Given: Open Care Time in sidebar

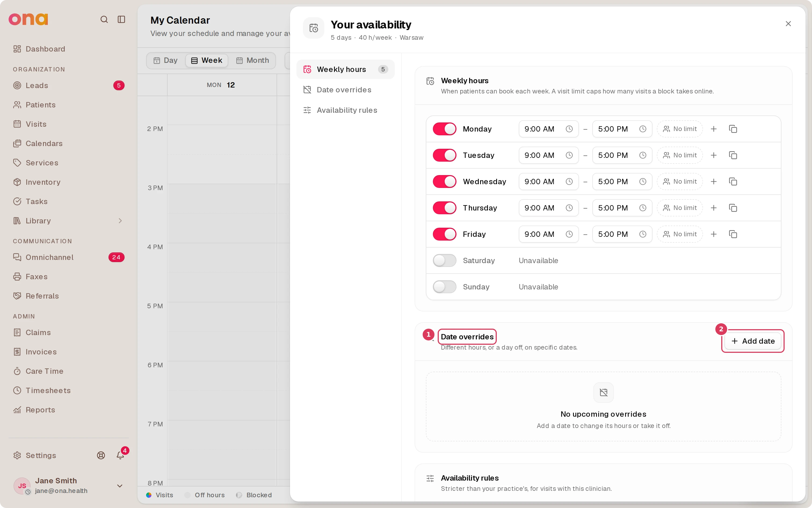Looking at the screenshot, I should pyautogui.click(x=68, y=371).
